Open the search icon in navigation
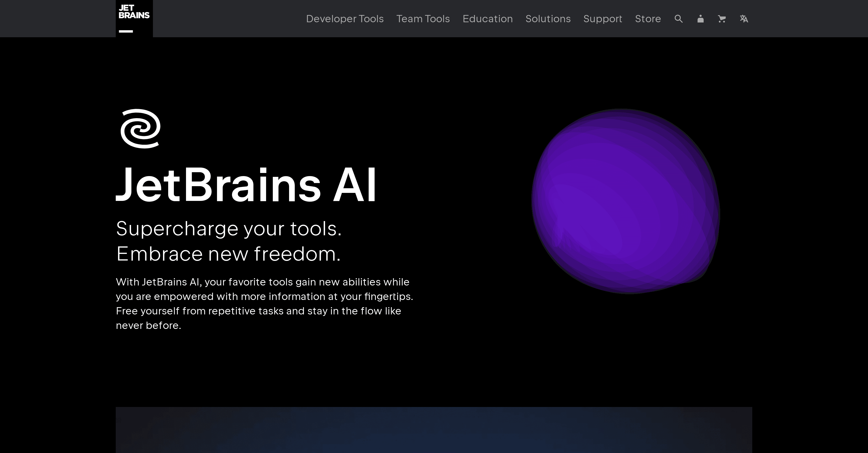Image resolution: width=868 pixels, height=453 pixels. coord(678,19)
